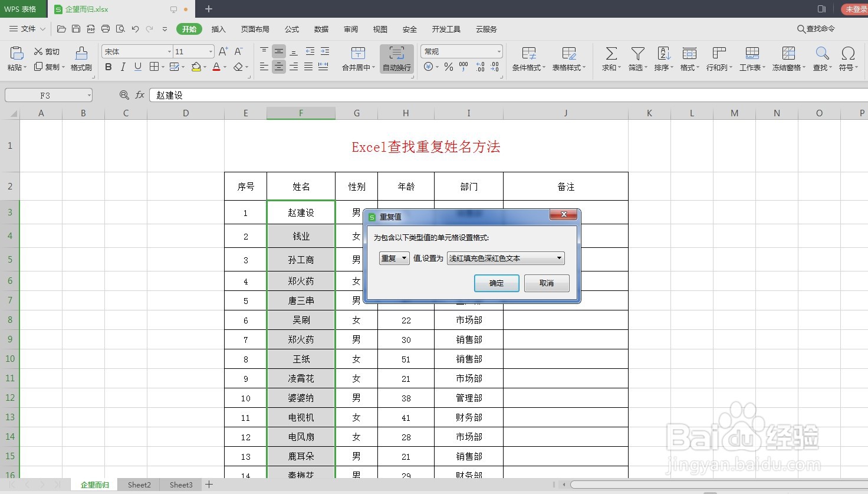Cut selection with 剪切
Image resolution: width=868 pixels, height=494 pixels.
(x=47, y=52)
